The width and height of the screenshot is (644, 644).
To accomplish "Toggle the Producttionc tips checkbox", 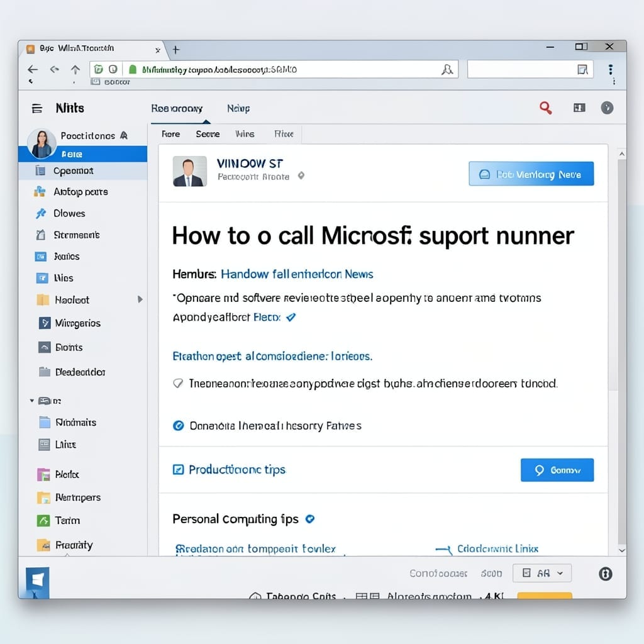I will [x=178, y=469].
